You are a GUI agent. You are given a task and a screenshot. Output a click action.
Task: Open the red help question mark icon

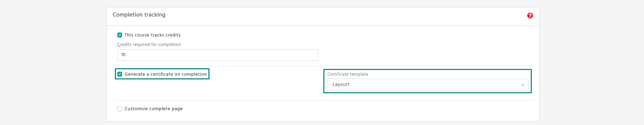click(x=530, y=16)
